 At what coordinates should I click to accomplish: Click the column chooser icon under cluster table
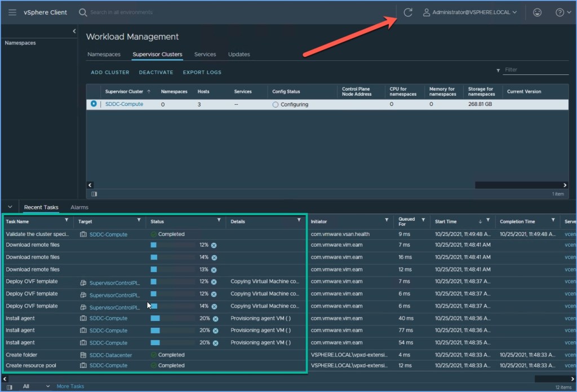click(94, 193)
